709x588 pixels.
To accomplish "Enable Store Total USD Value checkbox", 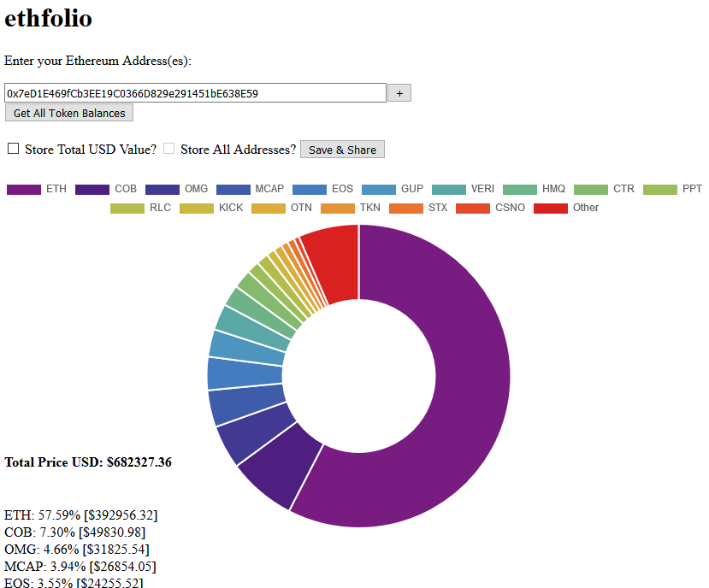I will coord(13,148).
